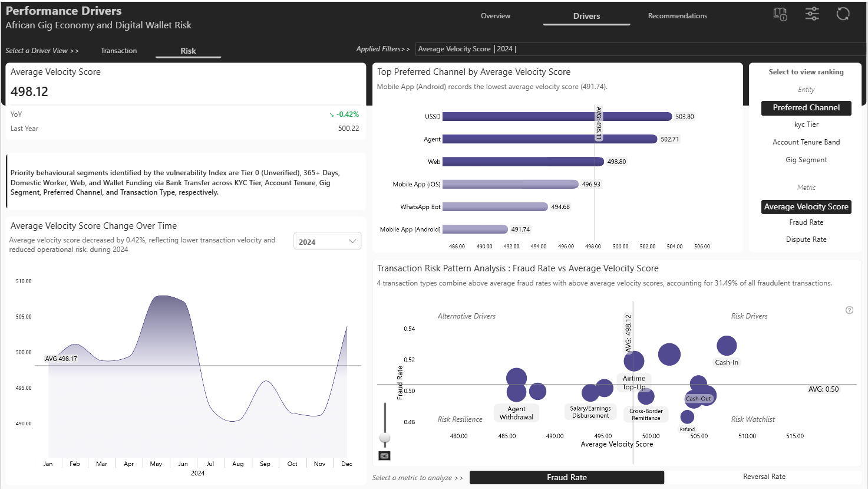Image resolution: width=868 pixels, height=489 pixels.
Task: Expand the year dropdown chevron arrow
Action: [352, 241]
